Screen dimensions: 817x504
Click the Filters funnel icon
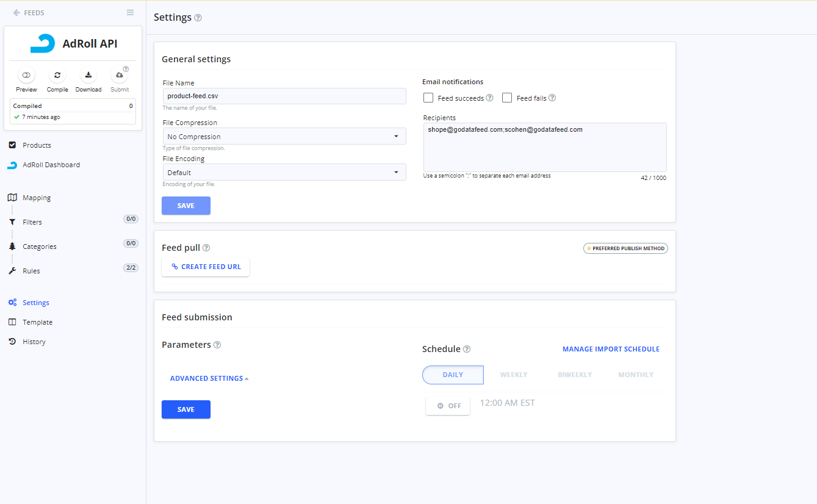tap(12, 222)
